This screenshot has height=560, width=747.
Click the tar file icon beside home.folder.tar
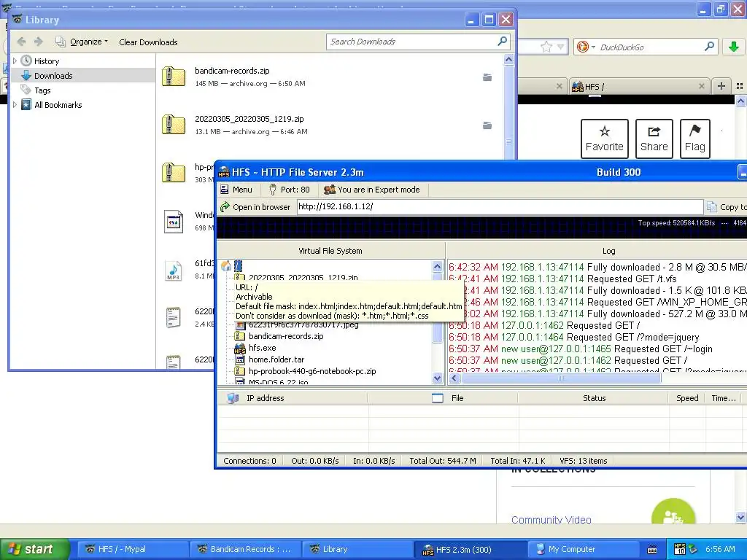(239, 359)
